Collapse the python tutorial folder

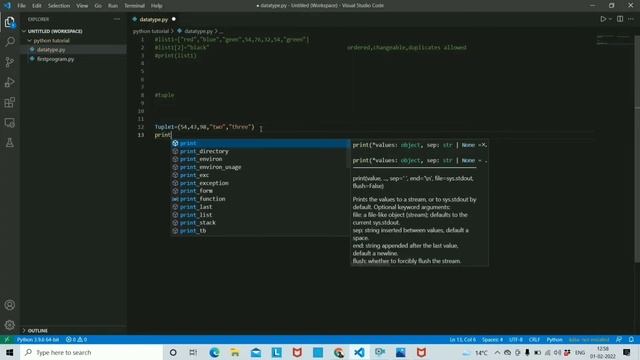coord(51,40)
